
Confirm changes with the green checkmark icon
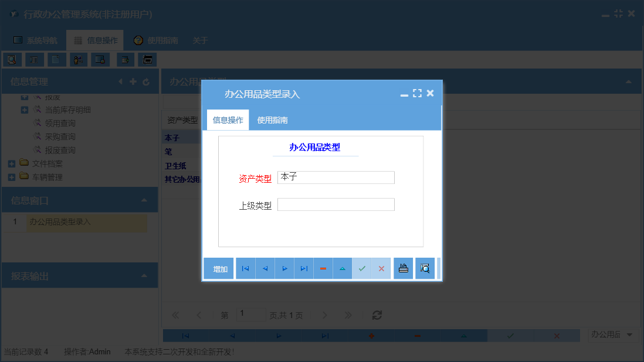(x=362, y=268)
